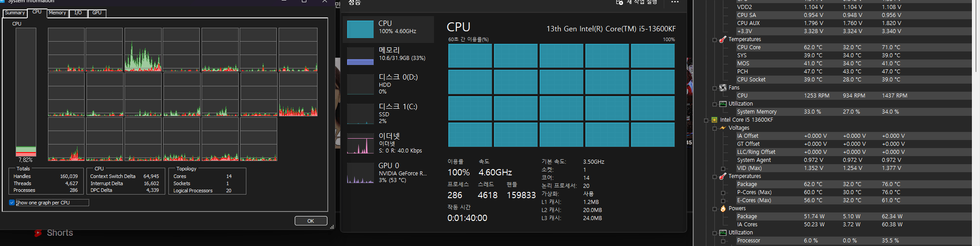Click the CPU Core 62.0 °C row

[x=853, y=47]
